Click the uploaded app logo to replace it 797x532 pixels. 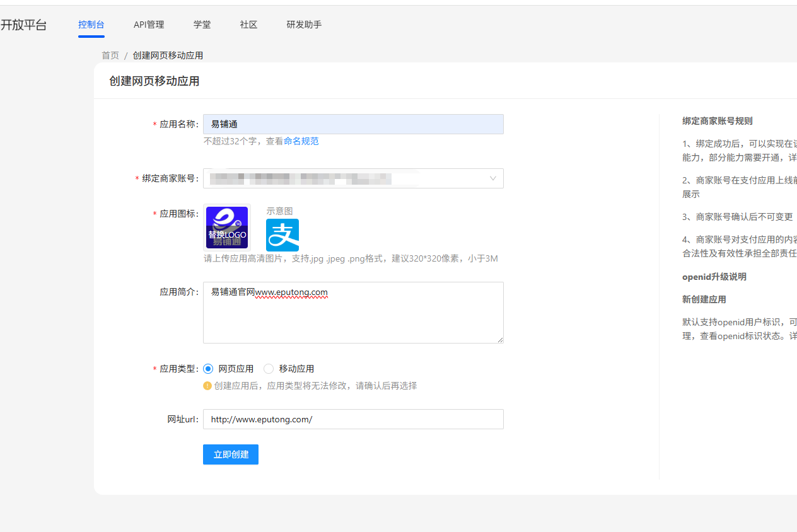pyautogui.click(x=227, y=227)
